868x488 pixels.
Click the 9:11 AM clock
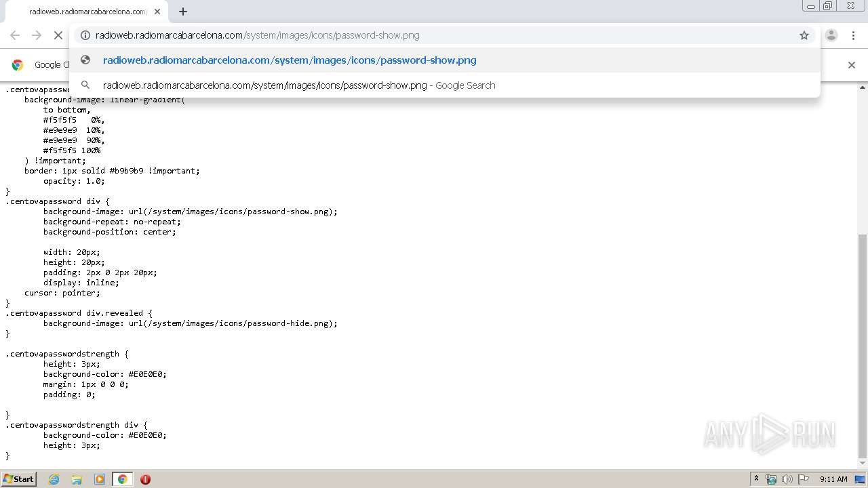[x=833, y=479]
